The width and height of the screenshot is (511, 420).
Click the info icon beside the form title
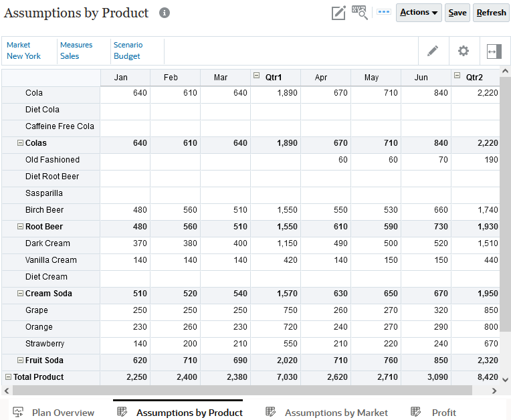[x=165, y=13]
